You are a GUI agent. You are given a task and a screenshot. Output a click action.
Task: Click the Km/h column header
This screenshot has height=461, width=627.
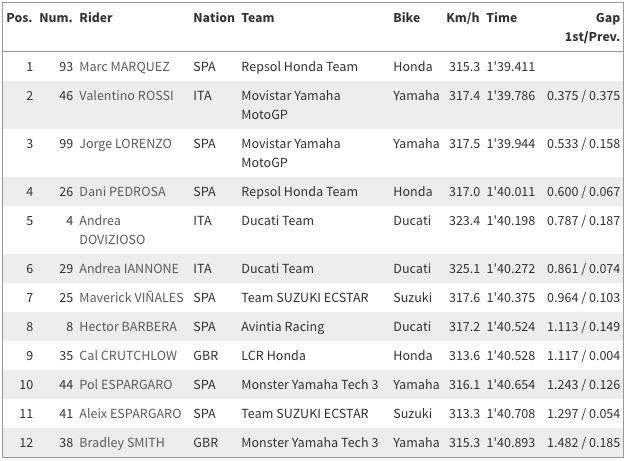click(x=463, y=18)
